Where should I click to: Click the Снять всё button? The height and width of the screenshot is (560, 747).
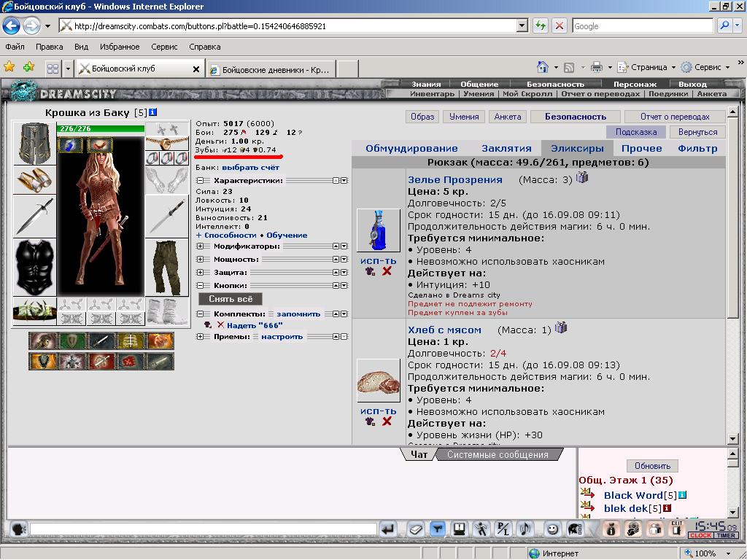coord(230,299)
